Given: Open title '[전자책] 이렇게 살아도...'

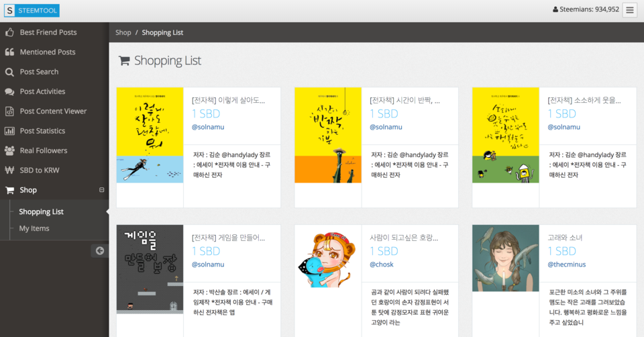Looking at the screenshot, I should [228, 100].
